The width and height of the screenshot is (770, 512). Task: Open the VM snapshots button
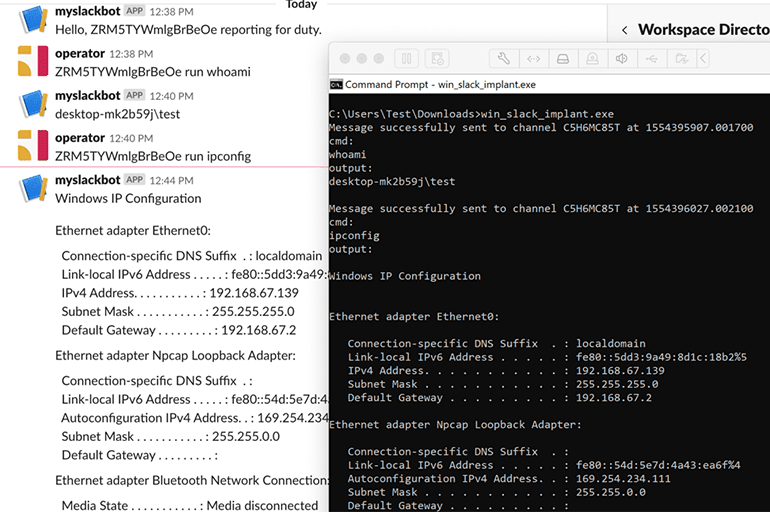pyautogui.click(x=437, y=59)
